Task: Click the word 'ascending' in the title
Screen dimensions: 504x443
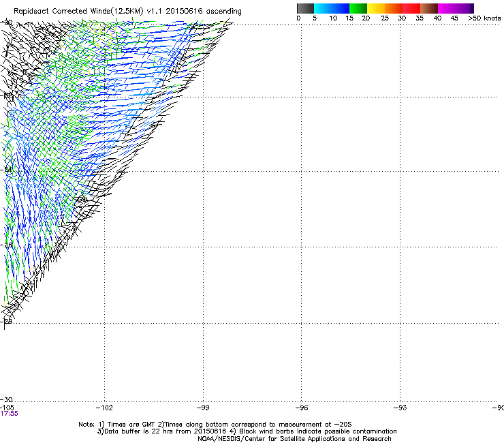Action: (x=223, y=12)
